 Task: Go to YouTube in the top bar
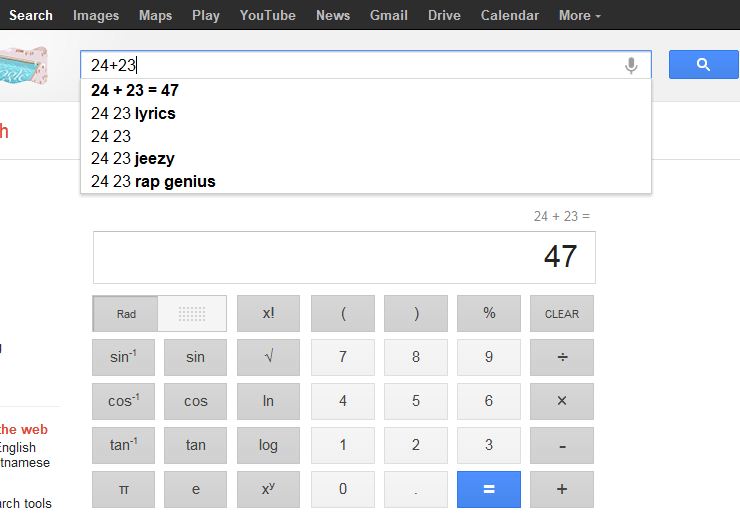coord(268,15)
